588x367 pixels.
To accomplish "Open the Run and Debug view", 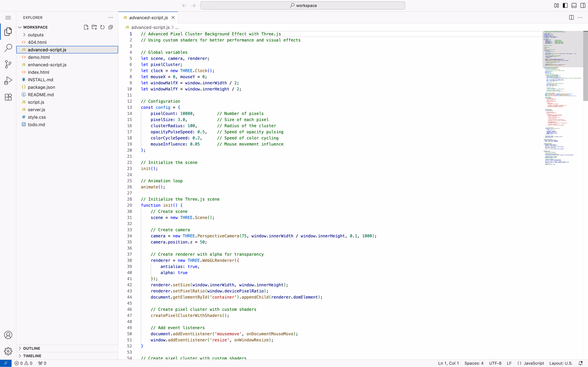I will click(8, 80).
